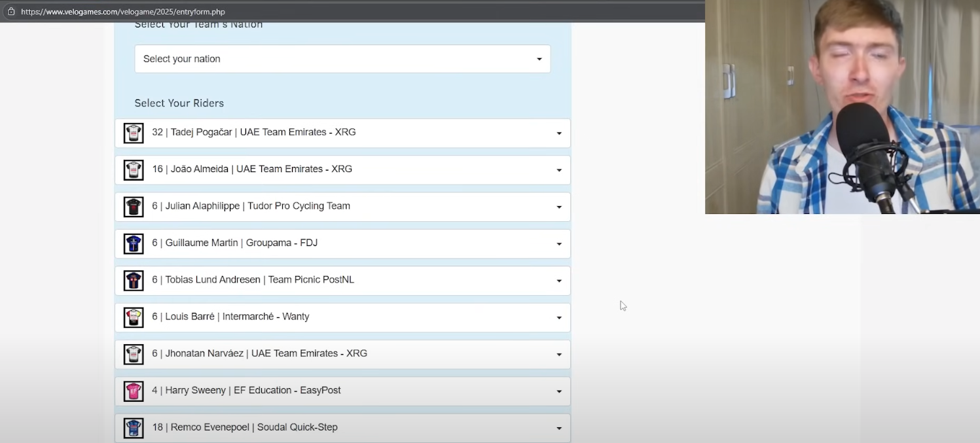This screenshot has height=443, width=980.
Task: Click the pink EF Education jersey icon
Action: point(134,391)
